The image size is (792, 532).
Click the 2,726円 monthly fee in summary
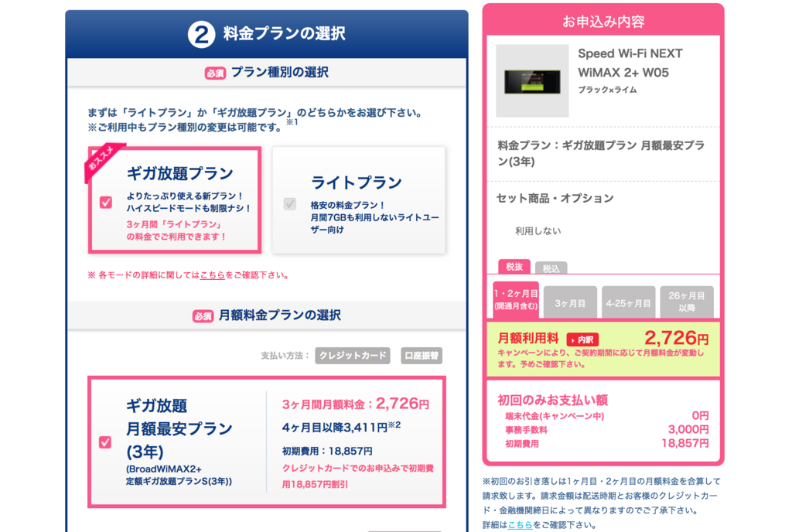[x=677, y=337]
